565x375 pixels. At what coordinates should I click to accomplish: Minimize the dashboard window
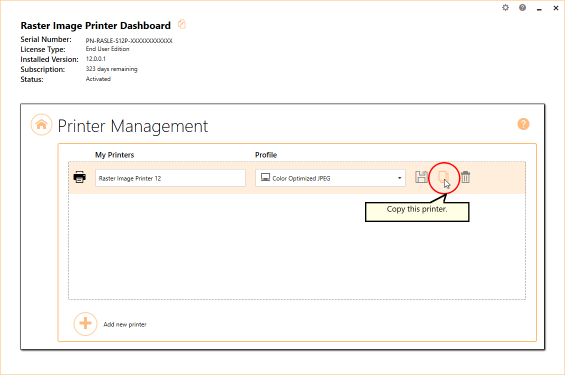click(539, 9)
